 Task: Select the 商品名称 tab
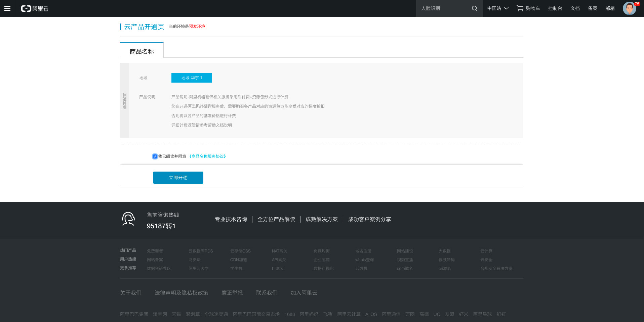click(x=142, y=50)
